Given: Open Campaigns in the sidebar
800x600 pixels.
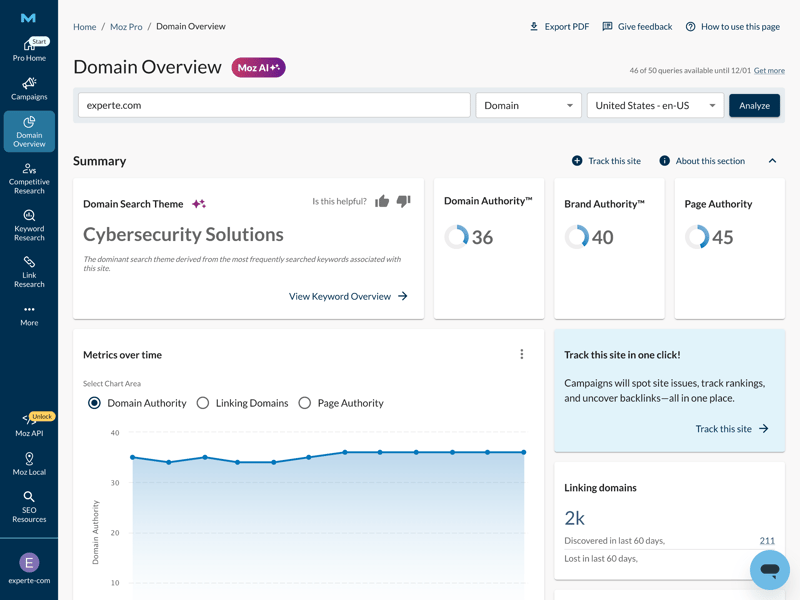Looking at the screenshot, I should [29, 89].
